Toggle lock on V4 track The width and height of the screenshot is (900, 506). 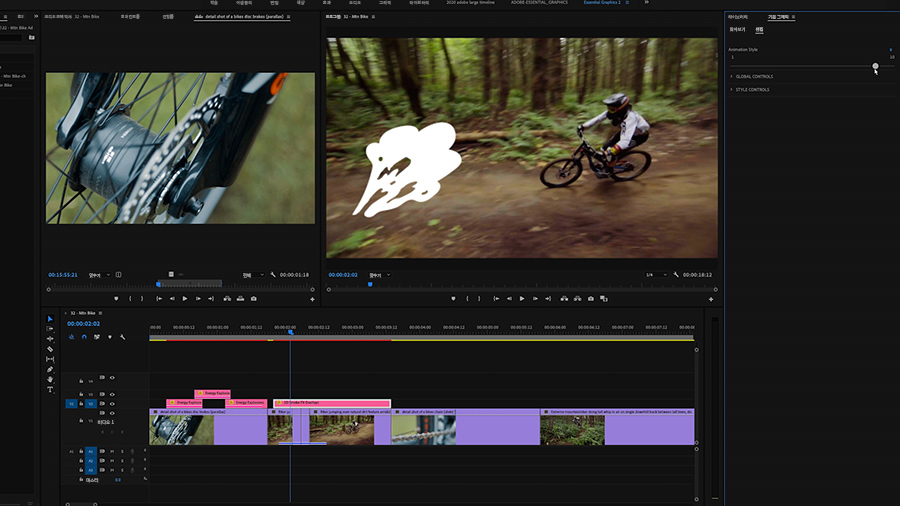(81, 381)
